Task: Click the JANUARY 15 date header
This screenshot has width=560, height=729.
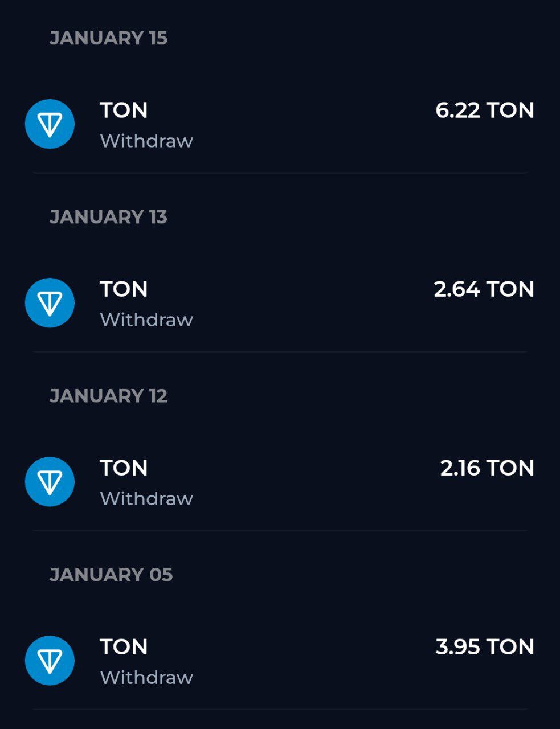Action: [108, 38]
